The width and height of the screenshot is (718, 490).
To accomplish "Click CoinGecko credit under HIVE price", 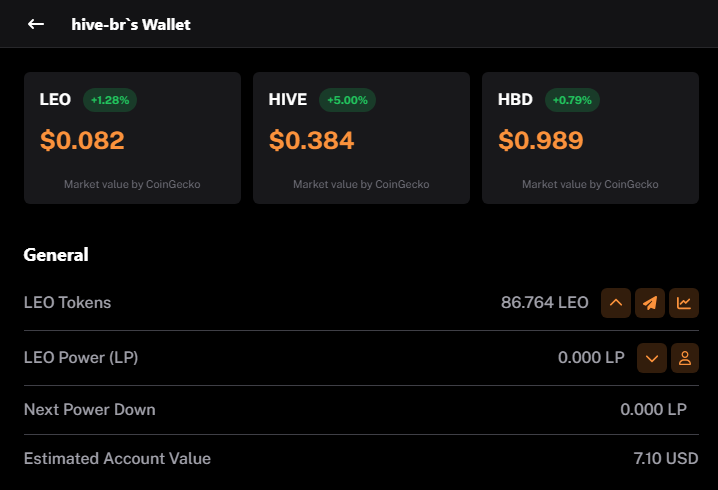I will tap(361, 184).
